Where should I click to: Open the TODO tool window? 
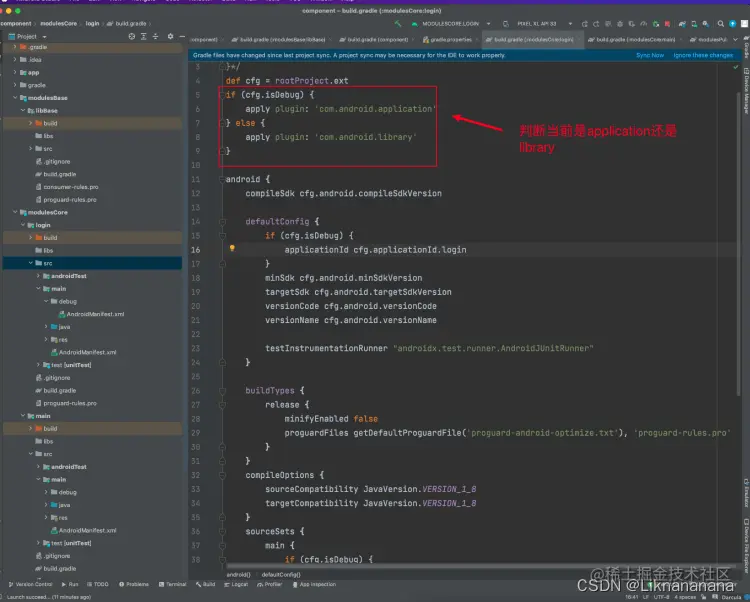pos(98,584)
